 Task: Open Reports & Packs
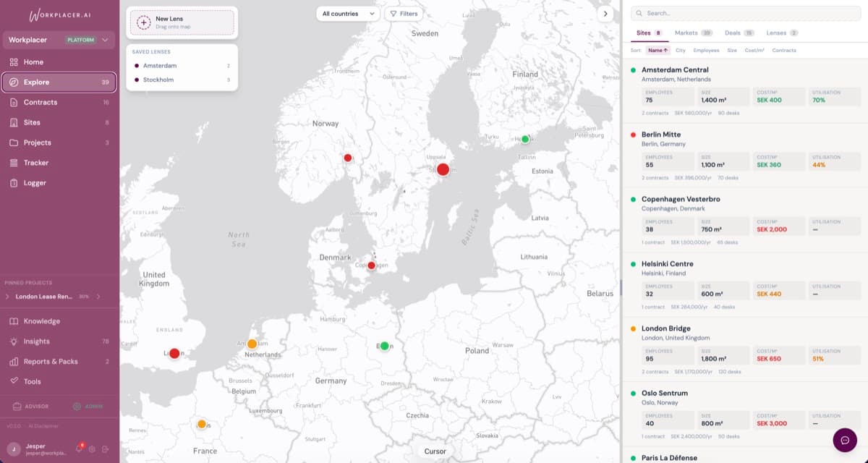coord(59,362)
